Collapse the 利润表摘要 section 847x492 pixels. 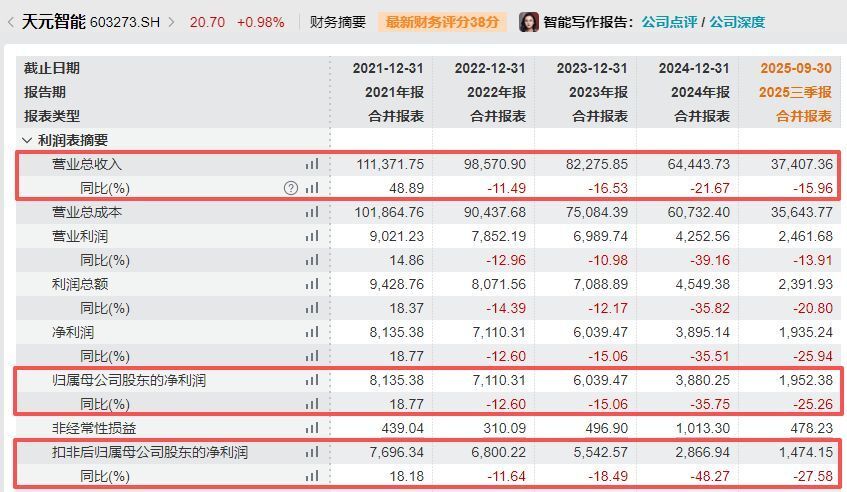coord(26,140)
